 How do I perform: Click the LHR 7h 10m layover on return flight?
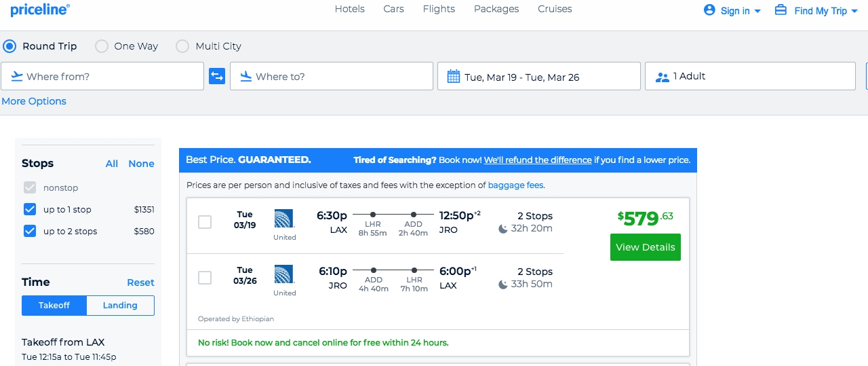coord(414,284)
